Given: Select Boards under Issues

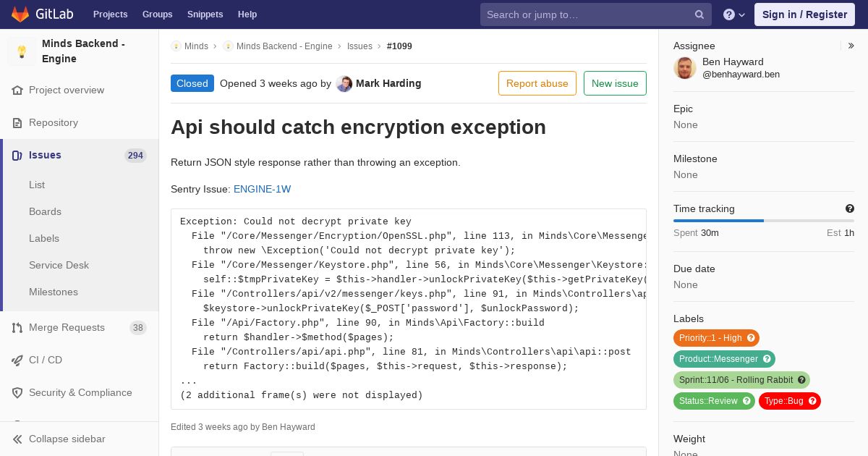Looking at the screenshot, I should pyautogui.click(x=45, y=211).
